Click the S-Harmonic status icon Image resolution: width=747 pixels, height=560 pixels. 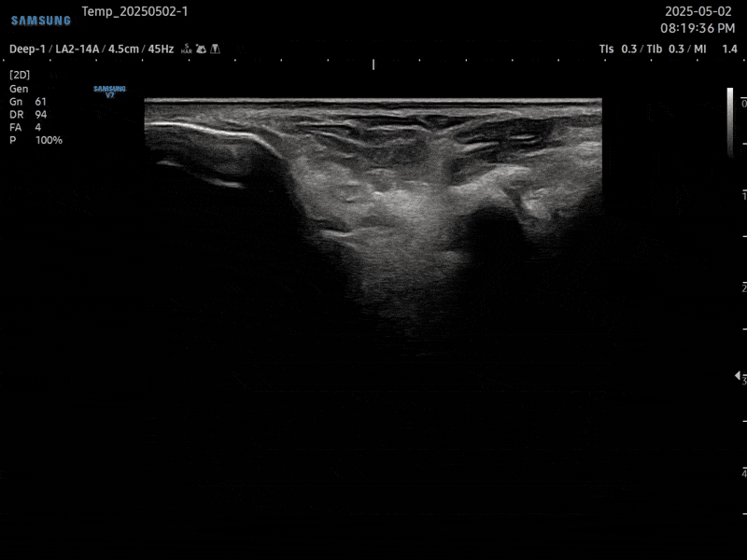pyautogui.click(x=187, y=49)
